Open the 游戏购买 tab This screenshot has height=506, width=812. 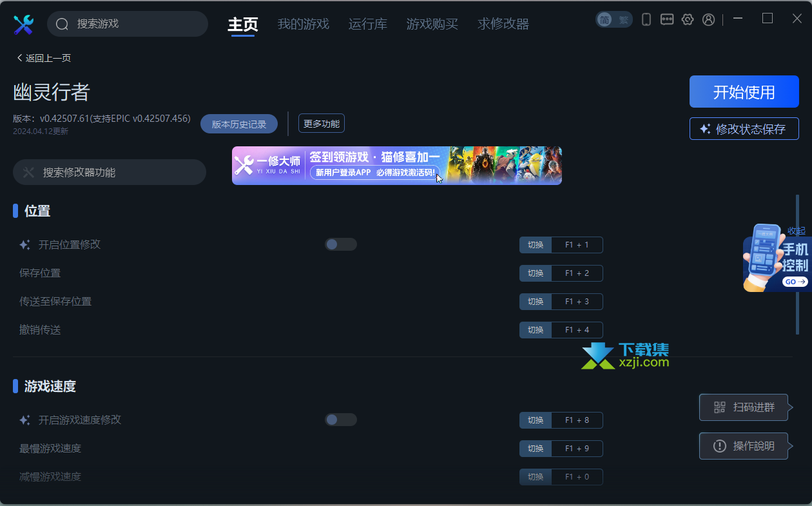pyautogui.click(x=432, y=24)
